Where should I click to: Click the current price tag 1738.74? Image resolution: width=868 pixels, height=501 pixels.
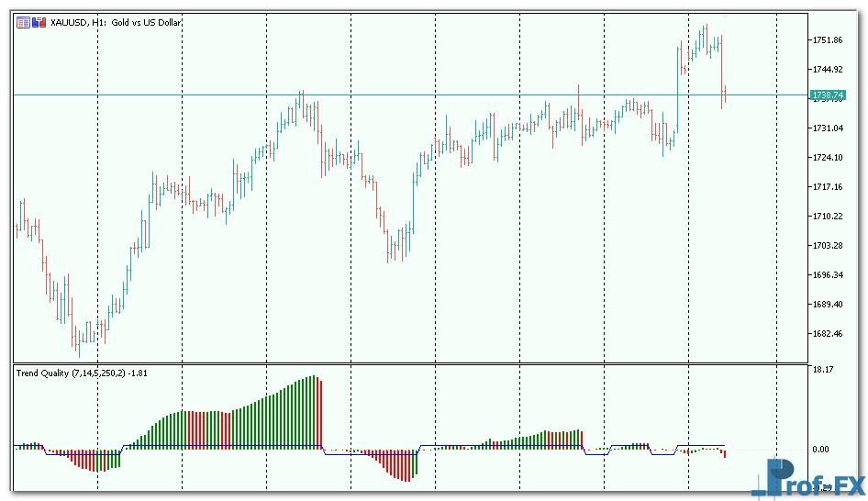828,95
